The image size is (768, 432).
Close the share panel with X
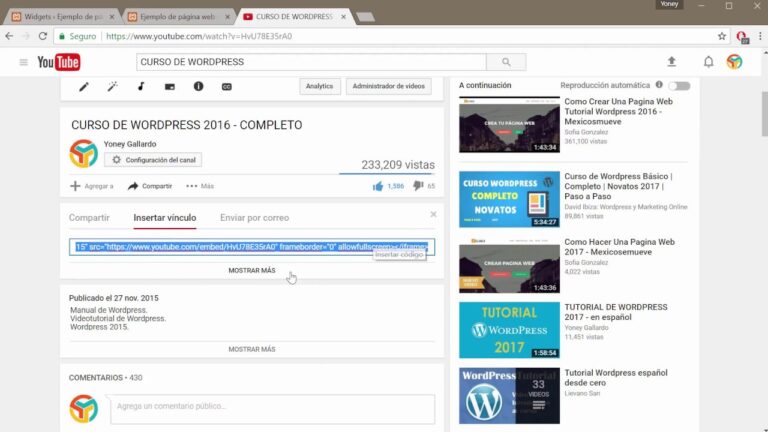[433, 214]
